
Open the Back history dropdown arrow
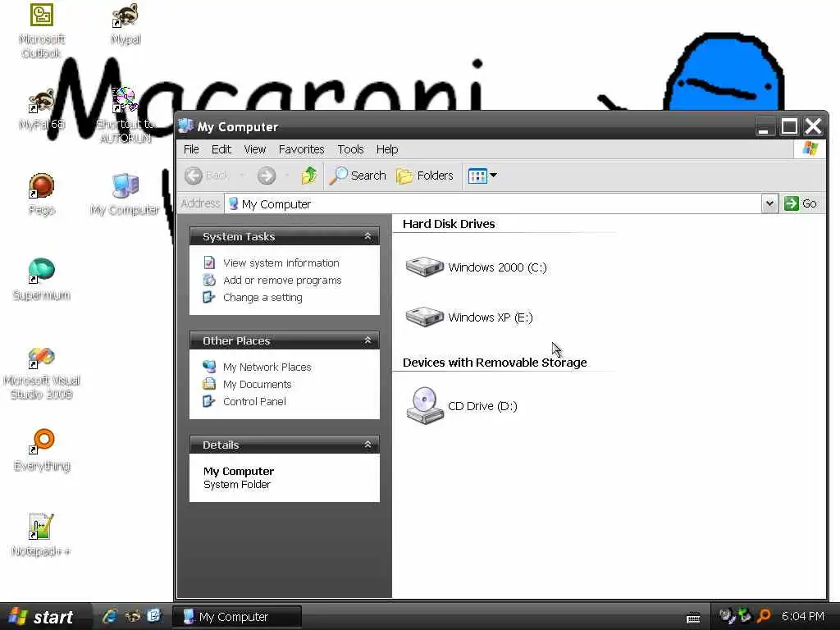point(242,176)
